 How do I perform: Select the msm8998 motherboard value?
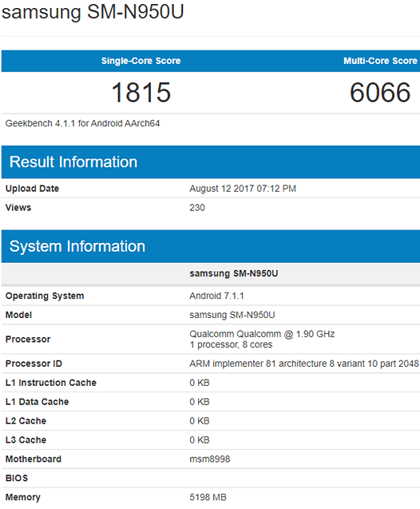(x=210, y=459)
